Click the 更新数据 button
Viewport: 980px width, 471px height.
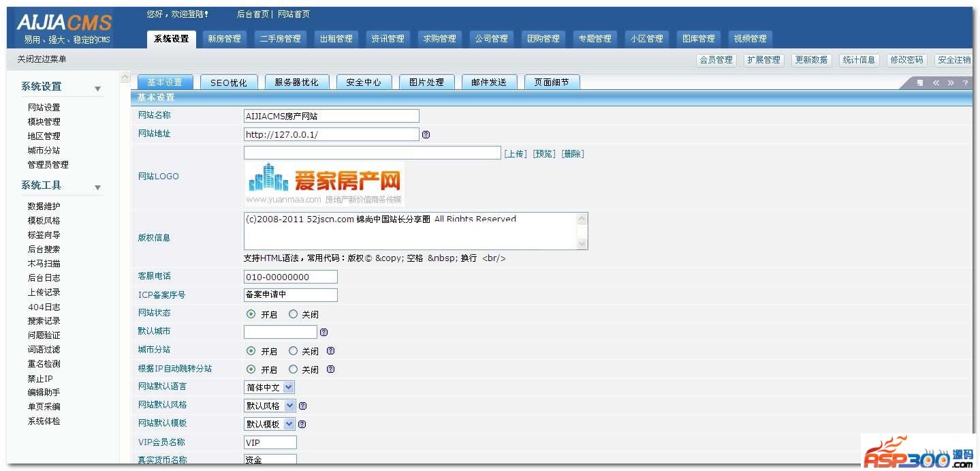(x=811, y=60)
